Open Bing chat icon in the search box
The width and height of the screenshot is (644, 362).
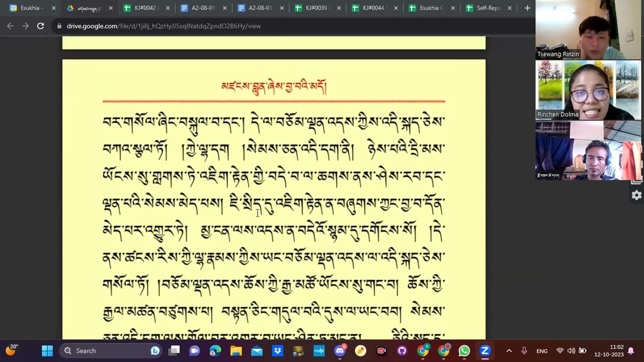point(155,351)
